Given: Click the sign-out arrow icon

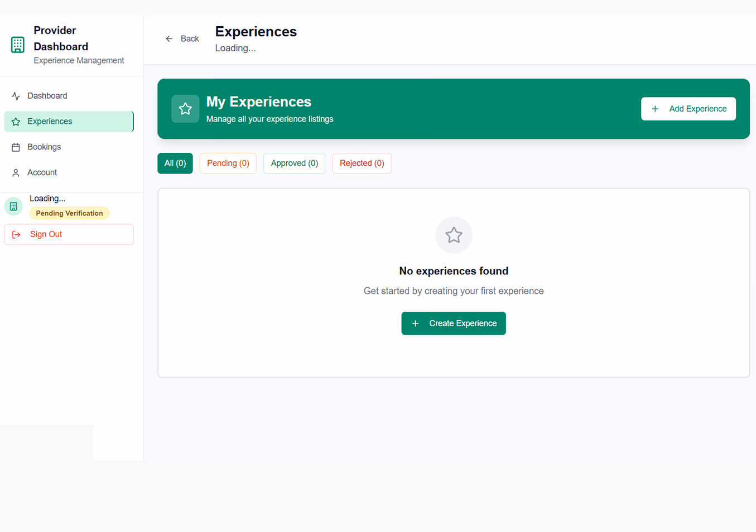Looking at the screenshot, I should pyautogui.click(x=16, y=234).
